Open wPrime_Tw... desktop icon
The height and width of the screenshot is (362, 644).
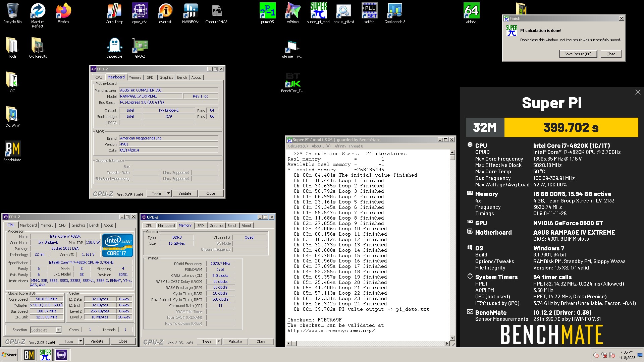293,49
